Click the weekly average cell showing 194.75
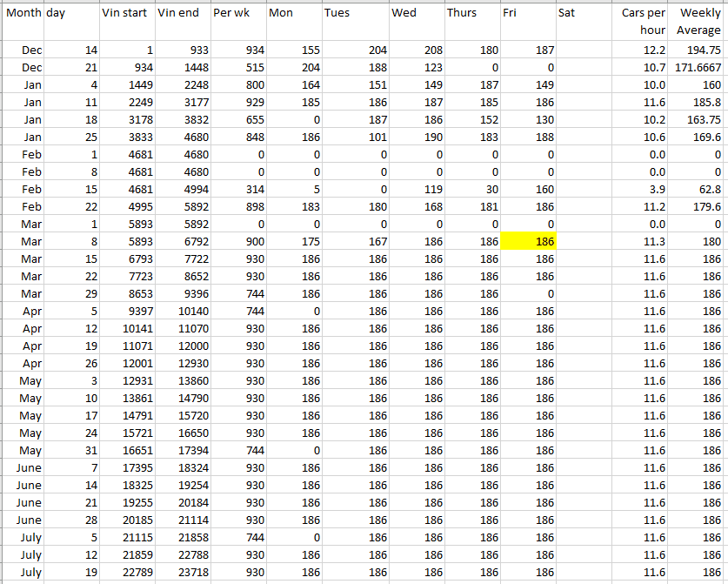This screenshot has height=584, width=728. coord(698,50)
